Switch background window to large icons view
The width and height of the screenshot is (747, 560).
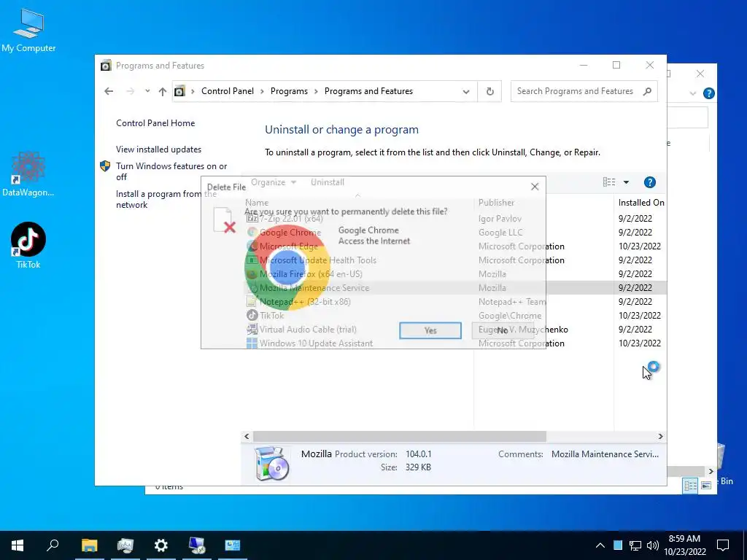click(706, 485)
